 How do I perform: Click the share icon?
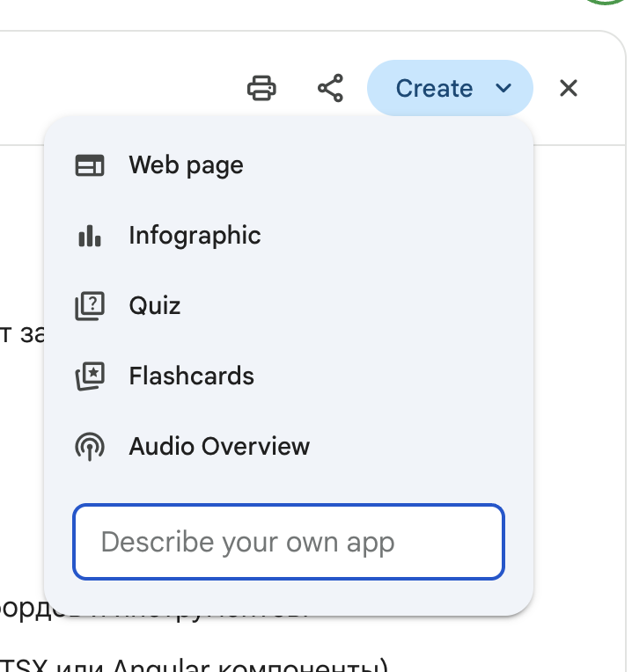click(x=330, y=89)
